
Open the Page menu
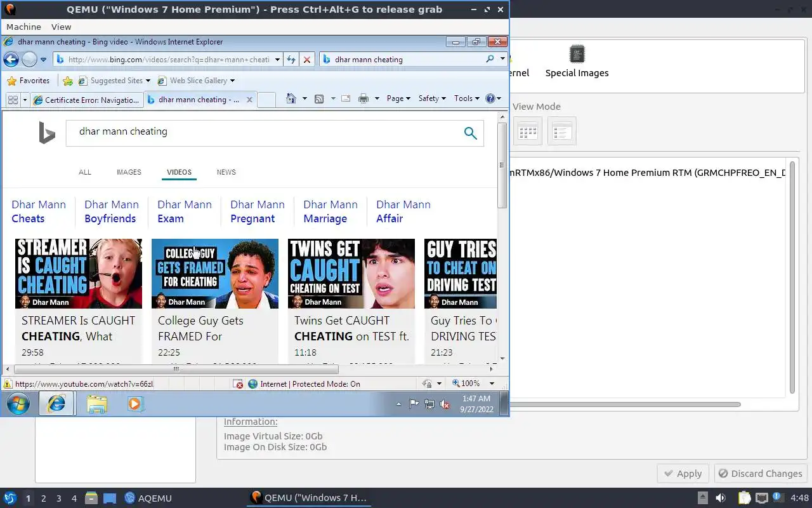(398, 98)
